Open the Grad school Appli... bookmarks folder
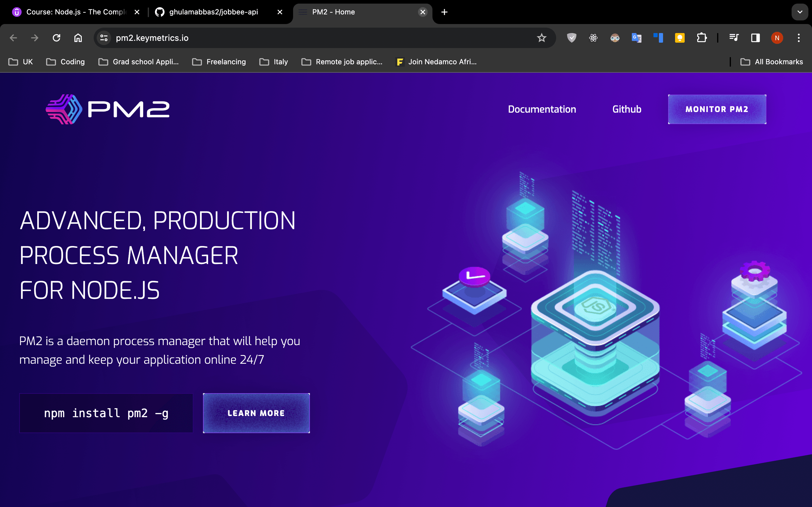Image resolution: width=812 pixels, height=507 pixels. pyautogui.click(x=138, y=62)
